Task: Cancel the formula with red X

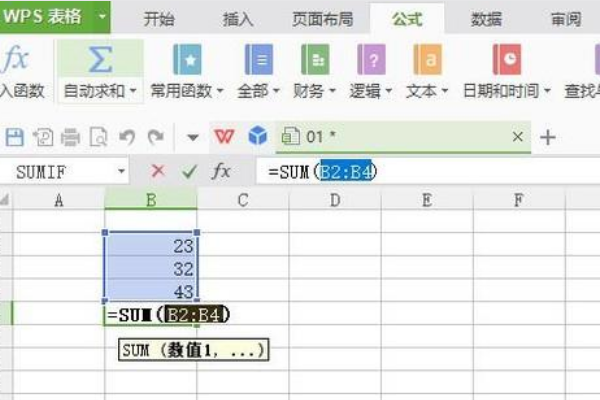Action: point(158,171)
